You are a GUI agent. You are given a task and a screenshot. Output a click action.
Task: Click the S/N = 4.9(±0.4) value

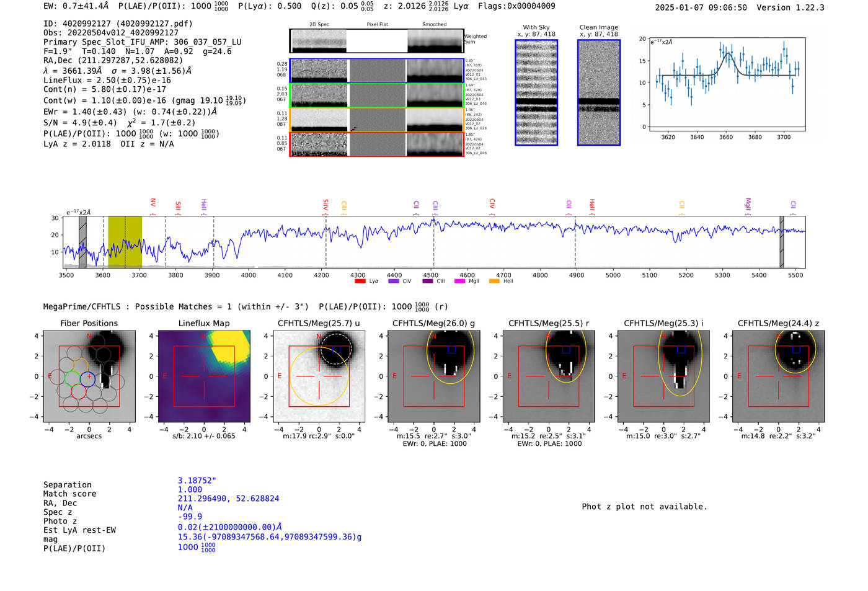point(80,122)
